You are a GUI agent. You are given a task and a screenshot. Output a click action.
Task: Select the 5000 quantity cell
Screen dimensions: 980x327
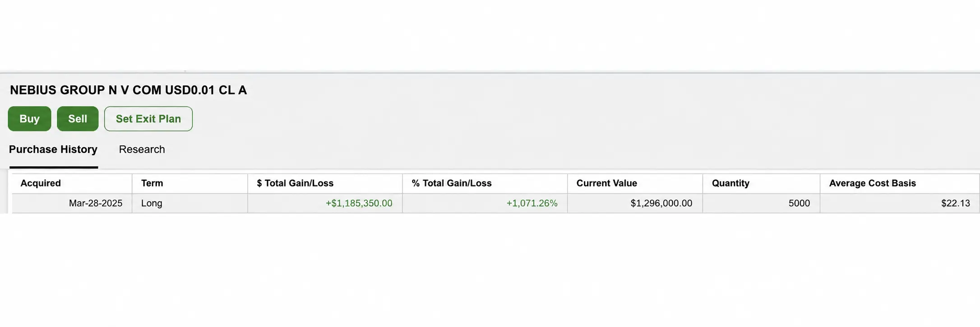(800, 203)
